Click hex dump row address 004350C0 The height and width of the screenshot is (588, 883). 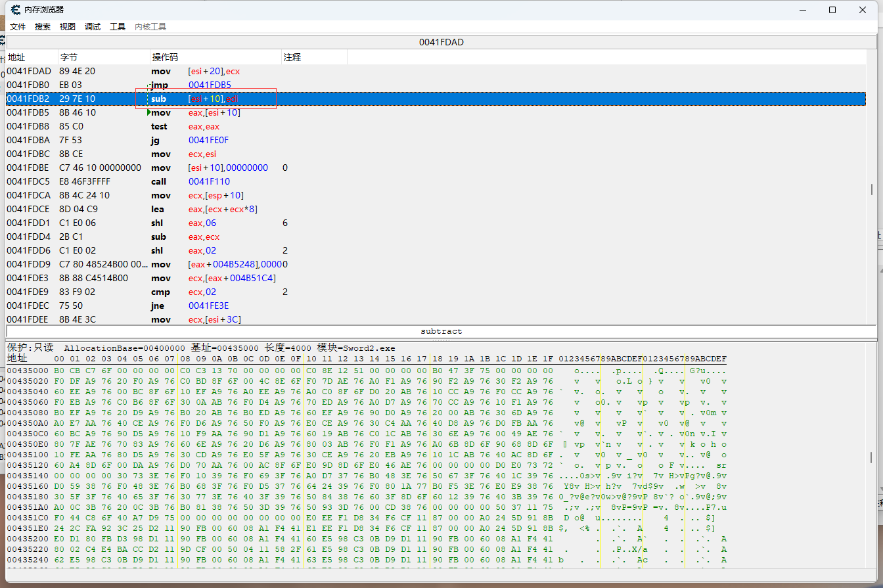[29, 434]
